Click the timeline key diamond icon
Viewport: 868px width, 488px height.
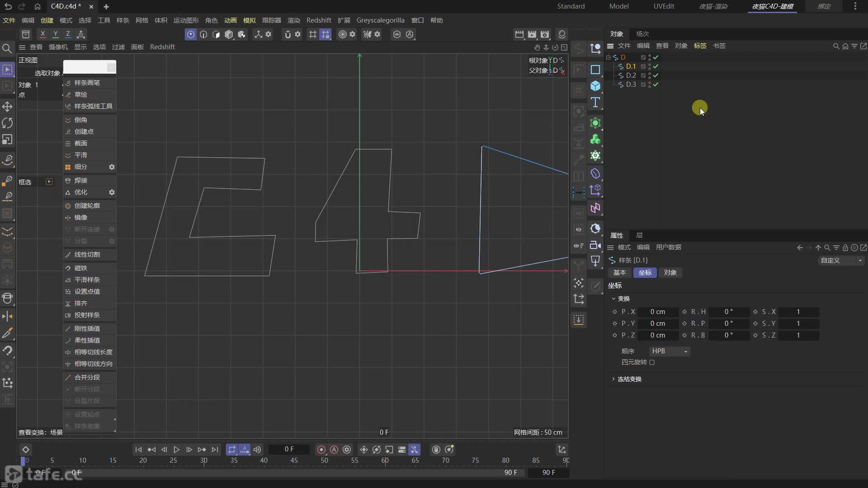pos(26,450)
